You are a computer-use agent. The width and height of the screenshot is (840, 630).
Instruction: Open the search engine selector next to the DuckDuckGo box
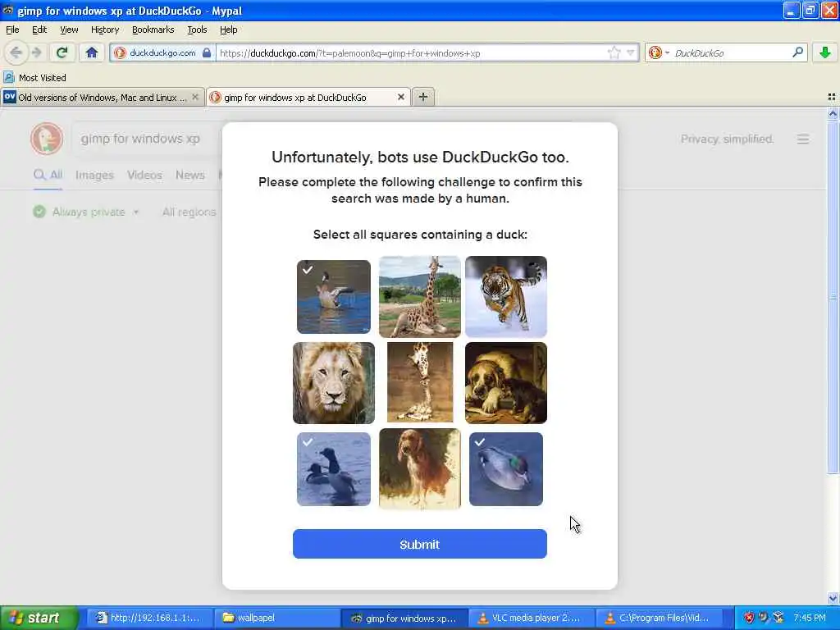[659, 52]
